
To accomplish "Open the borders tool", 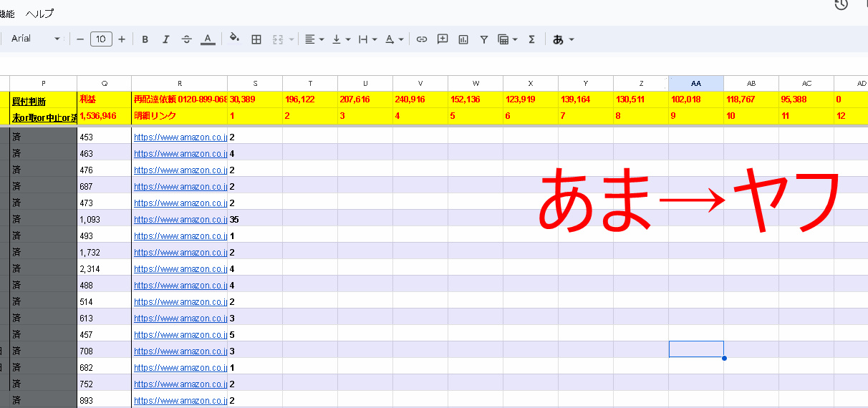I will 256,39.
